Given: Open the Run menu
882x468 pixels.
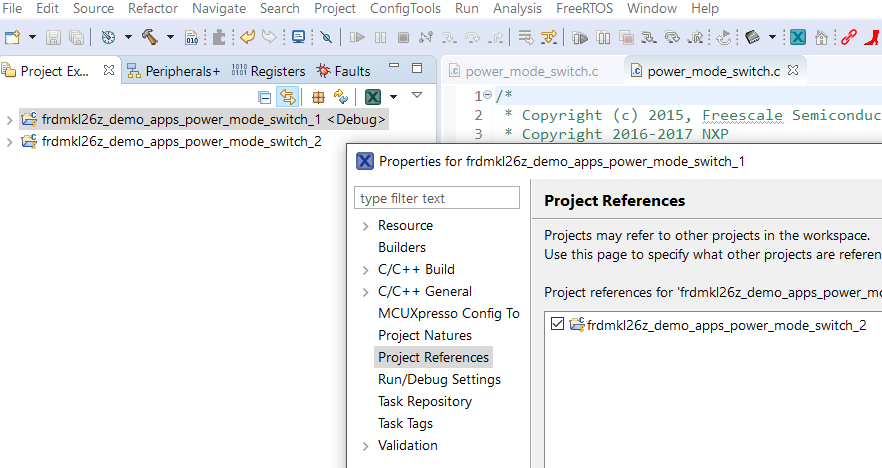Looking at the screenshot, I should pyautogui.click(x=467, y=8).
